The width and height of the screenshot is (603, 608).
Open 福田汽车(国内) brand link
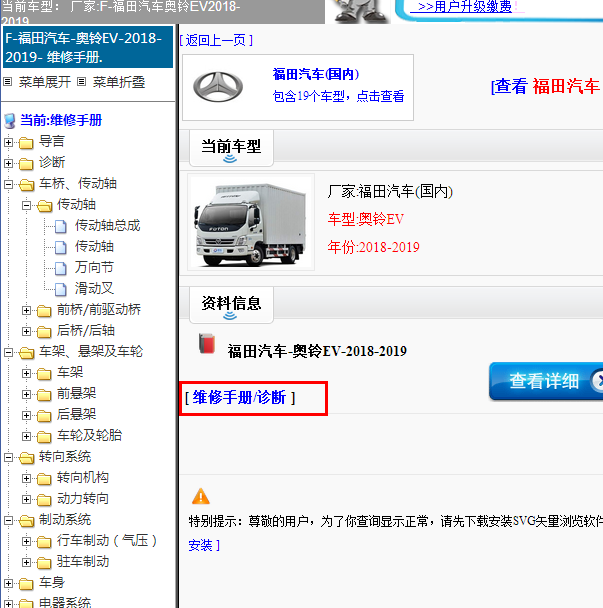tap(316, 74)
